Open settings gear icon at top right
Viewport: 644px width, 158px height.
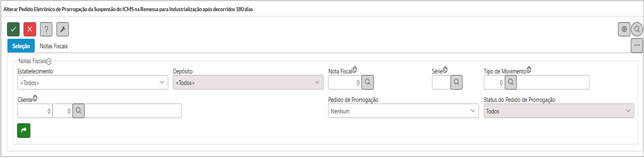click(x=624, y=29)
